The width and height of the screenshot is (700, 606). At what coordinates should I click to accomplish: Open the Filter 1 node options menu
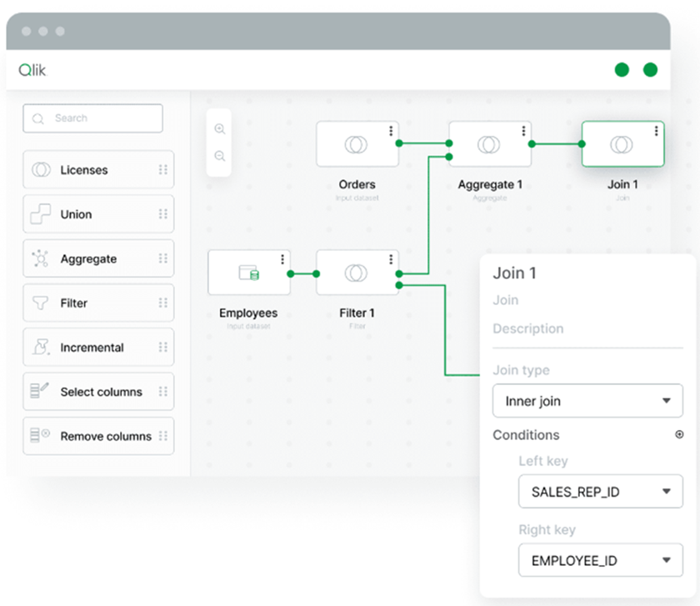pos(390,259)
